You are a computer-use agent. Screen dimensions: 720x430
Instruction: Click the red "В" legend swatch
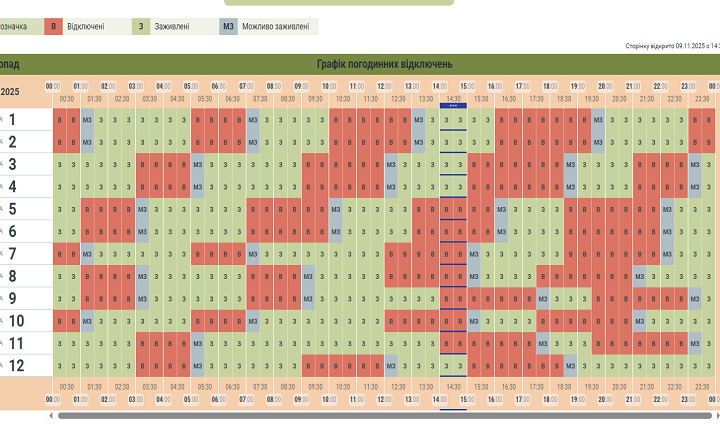pos(53,27)
